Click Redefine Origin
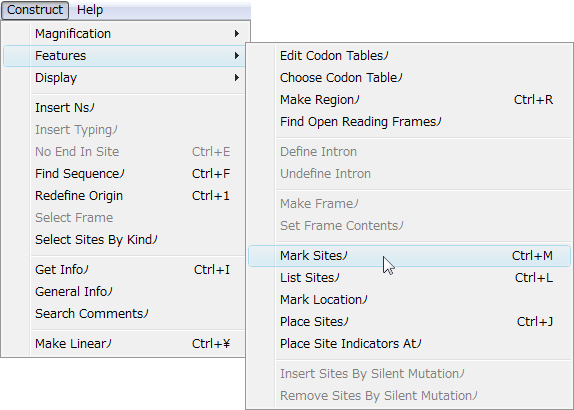The height and width of the screenshot is (410, 574). [125, 195]
